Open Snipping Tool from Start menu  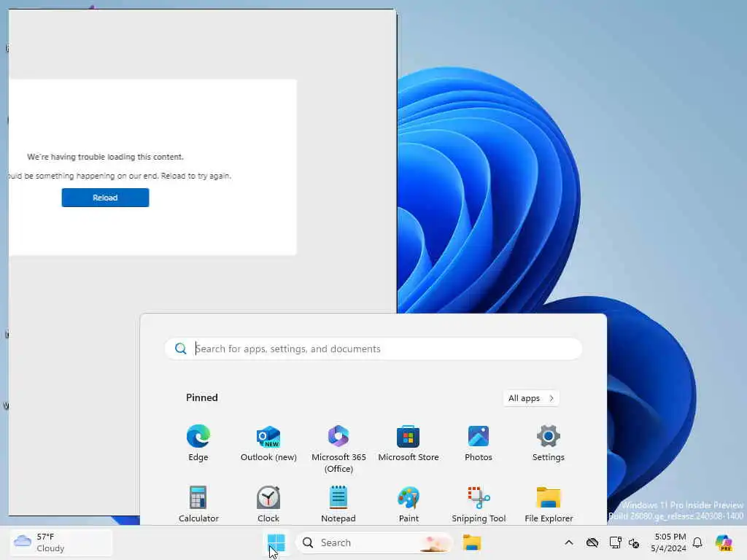click(479, 505)
